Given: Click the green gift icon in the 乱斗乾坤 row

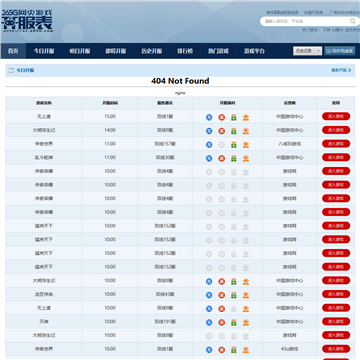Looking at the screenshot, I should coord(234,158).
